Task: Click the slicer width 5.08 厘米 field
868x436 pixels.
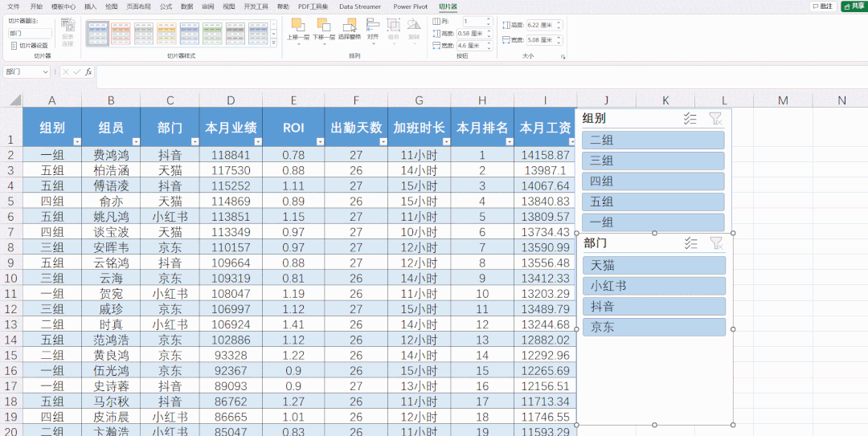Action: tap(544, 40)
